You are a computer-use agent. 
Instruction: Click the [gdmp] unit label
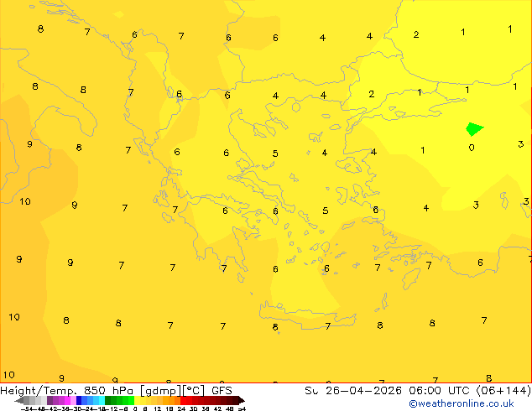click(161, 391)
